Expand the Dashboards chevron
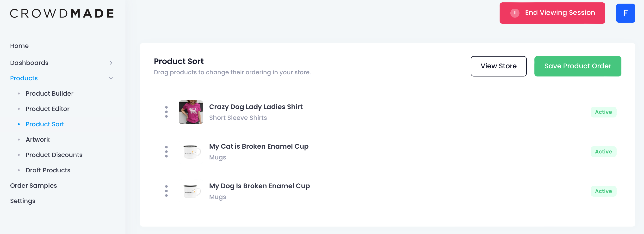Screen dimensions: 644x234 click(111, 63)
